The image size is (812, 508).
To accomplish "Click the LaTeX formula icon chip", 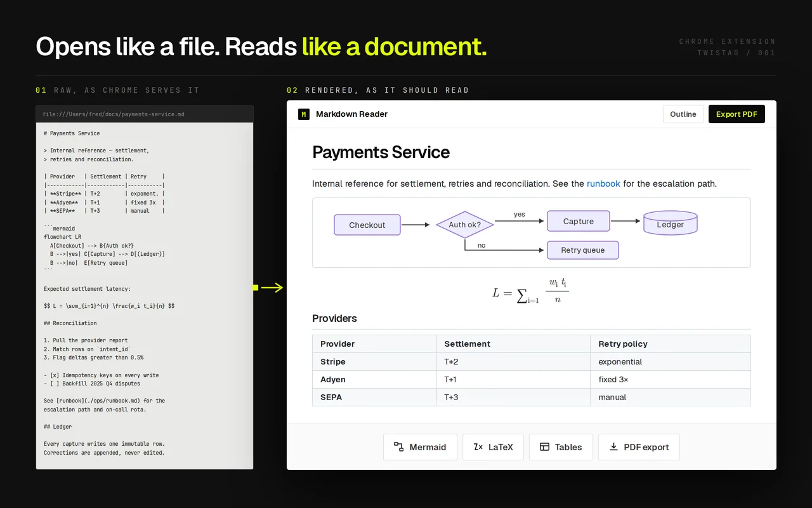I will tap(493, 447).
